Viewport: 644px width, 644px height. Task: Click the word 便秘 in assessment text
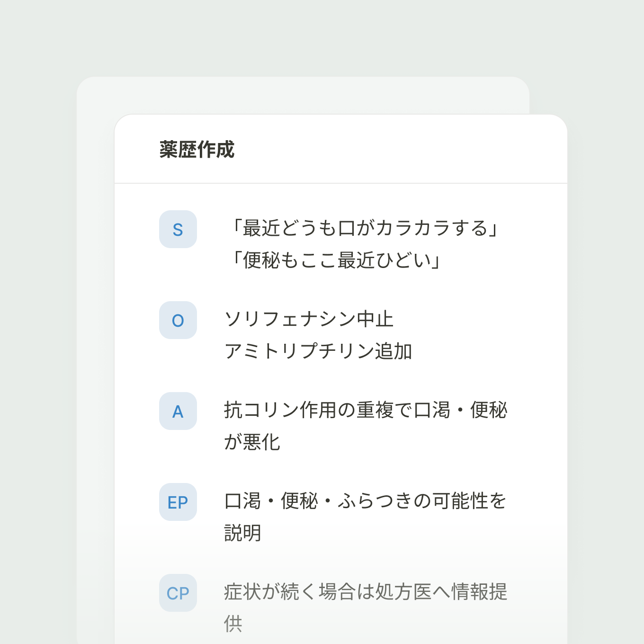(x=489, y=410)
